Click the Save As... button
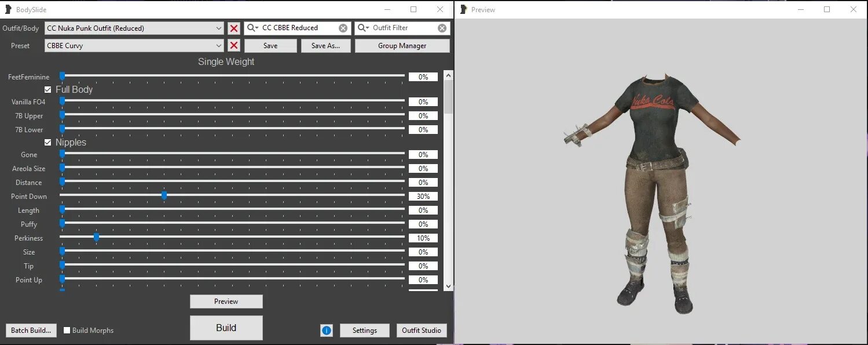Image resolution: width=868 pixels, height=345 pixels. 325,46
